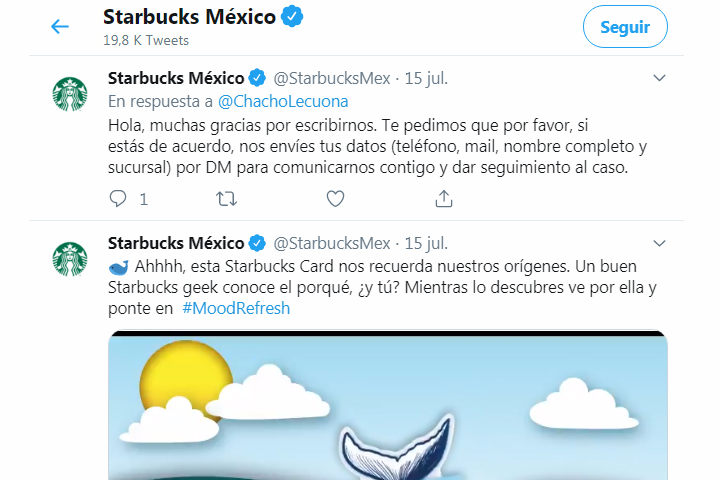Open Starbucks avatar on first tweet
Image resolution: width=720 pixels, height=480 pixels.
(x=70, y=94)
